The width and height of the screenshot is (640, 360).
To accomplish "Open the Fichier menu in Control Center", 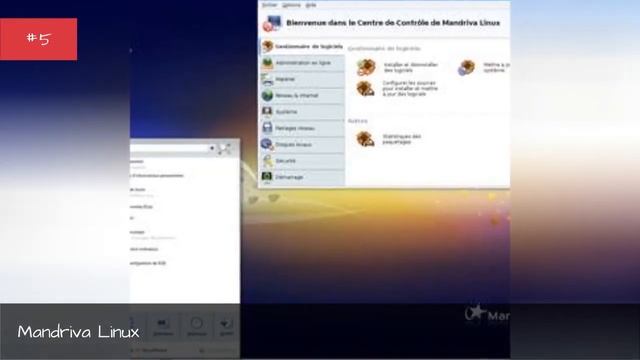I will click(x=269, y=5).
